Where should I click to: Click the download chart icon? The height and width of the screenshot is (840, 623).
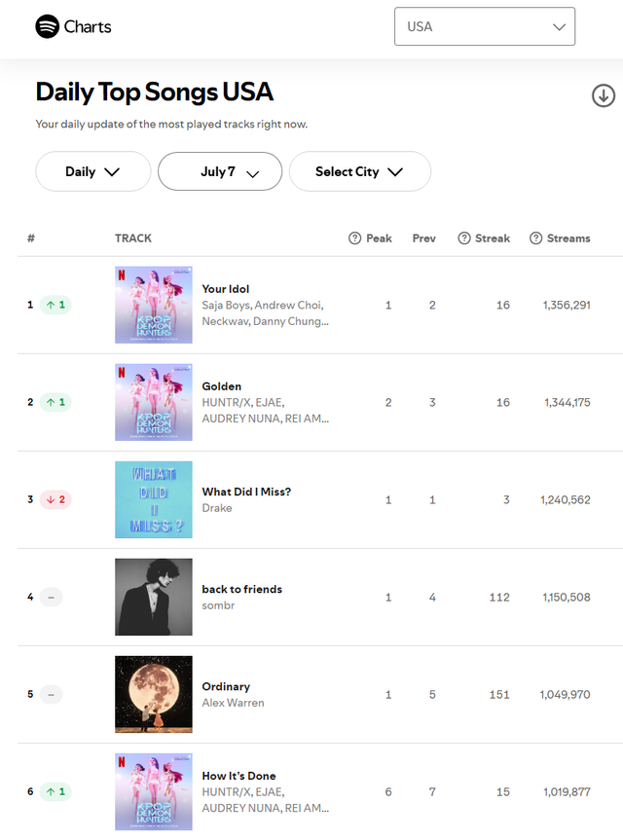pos(604,95)
